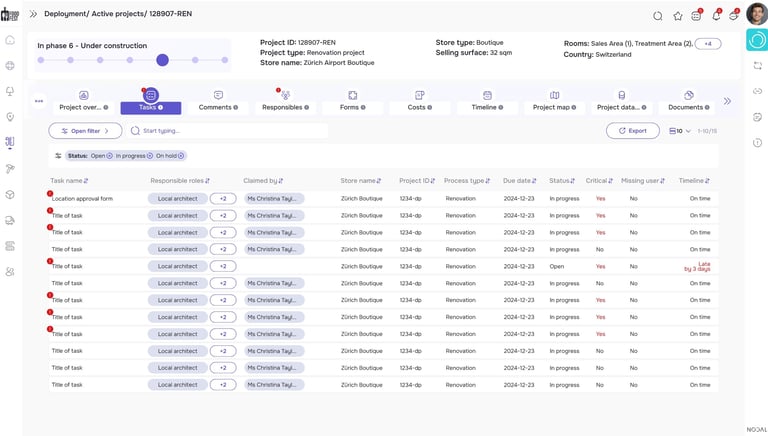This screenshot has width=768, height=436.
Task: Expand the sidebar with double chevron near breadcrumb
Action: (33, 14)
